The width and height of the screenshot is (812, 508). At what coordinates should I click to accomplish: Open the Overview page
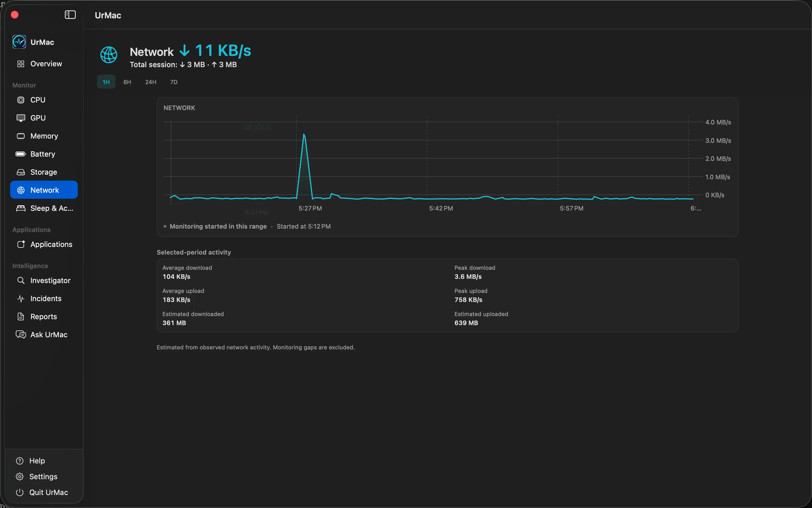click(x=44, y=64)
